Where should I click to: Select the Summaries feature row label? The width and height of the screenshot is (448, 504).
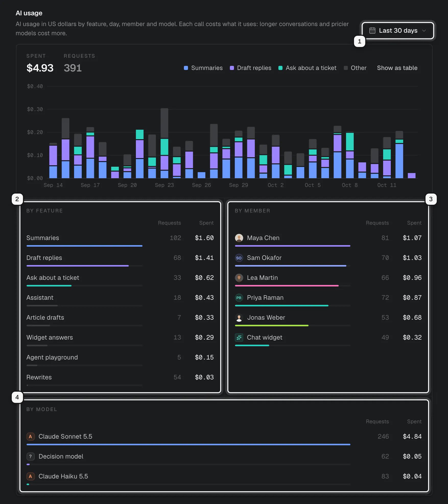coord(43,238)
